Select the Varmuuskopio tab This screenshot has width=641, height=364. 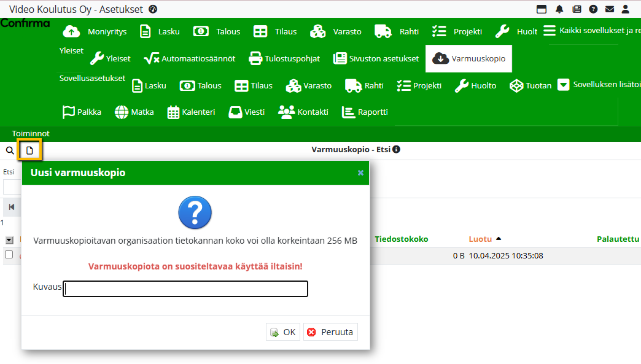tap(469, 59)
